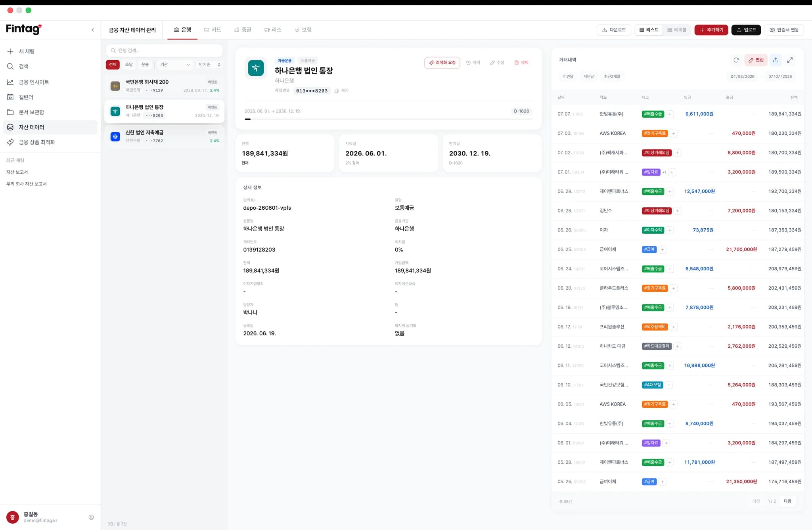The width and height of the screenshot is (812, 530).
Task: Add a tag to the 김민수 transaction row
Action: tap(677, 211)
